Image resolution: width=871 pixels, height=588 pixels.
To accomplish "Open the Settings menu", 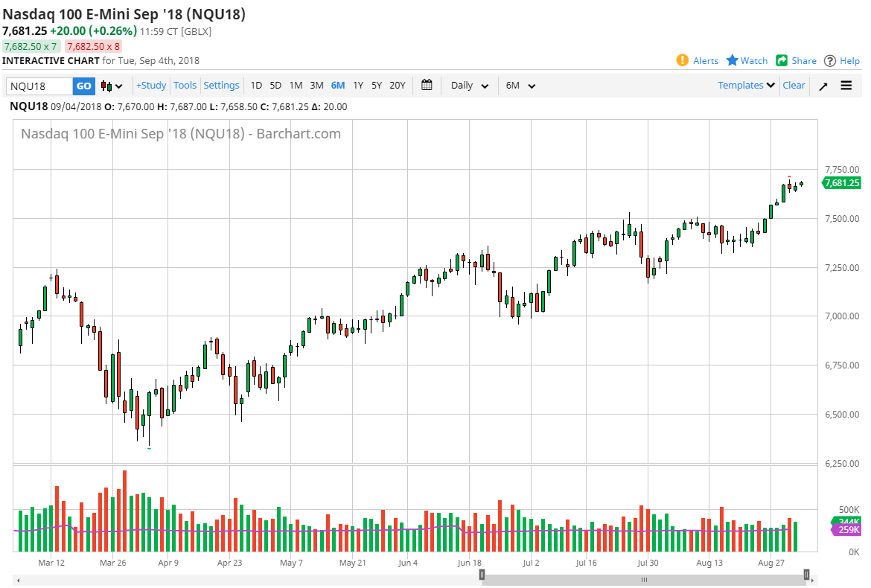I will coord(221,86).
